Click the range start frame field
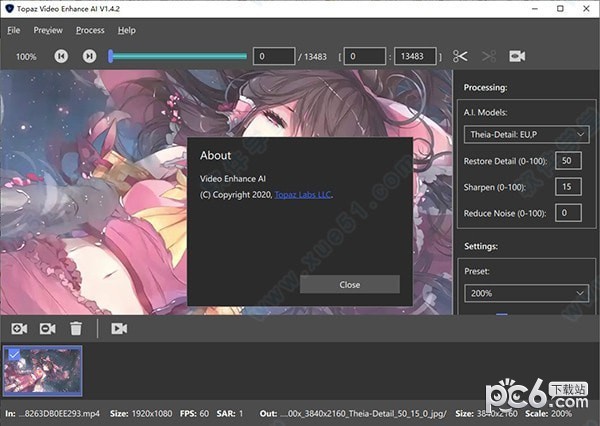Viewport: 600px width, 426px height. click(365, 56)
